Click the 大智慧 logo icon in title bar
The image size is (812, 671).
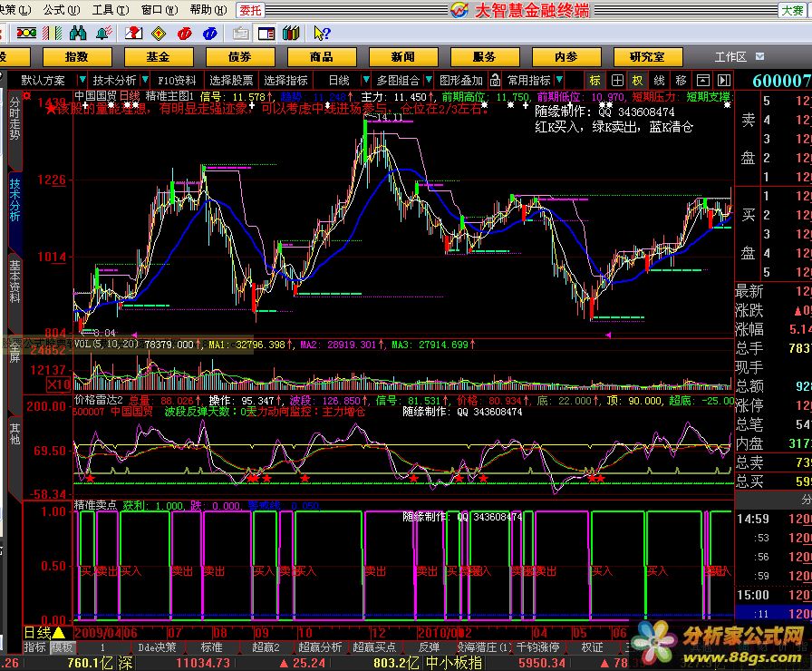tap(459, 10)
